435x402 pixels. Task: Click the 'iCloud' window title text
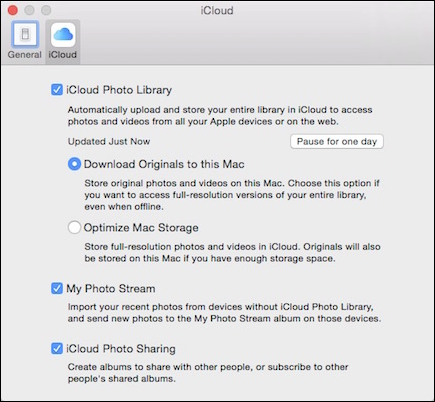217,11
